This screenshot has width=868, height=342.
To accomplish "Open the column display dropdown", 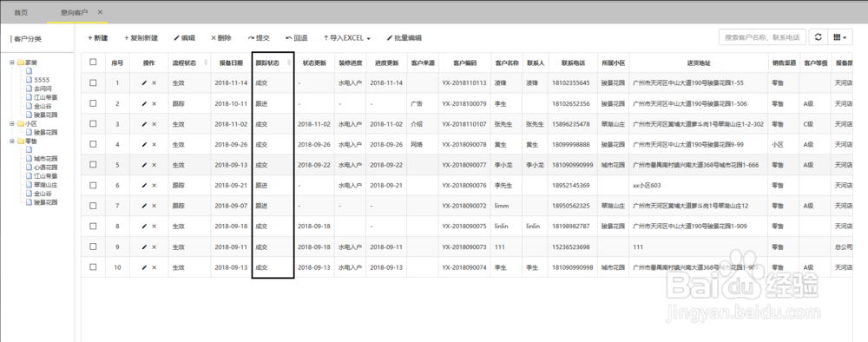I will pyautogui.click(x=839, y=37).
